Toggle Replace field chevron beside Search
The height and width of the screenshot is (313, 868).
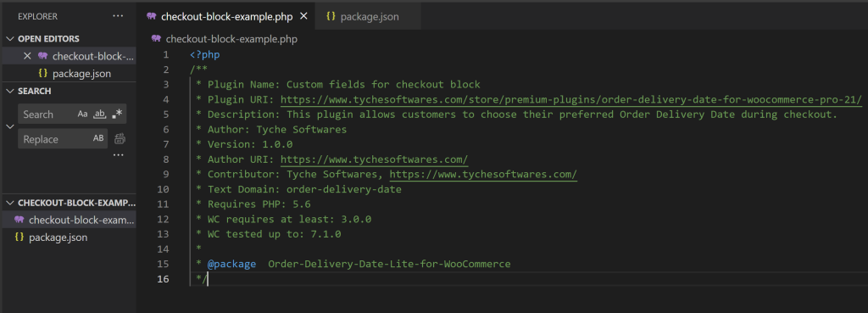[9, 126]
